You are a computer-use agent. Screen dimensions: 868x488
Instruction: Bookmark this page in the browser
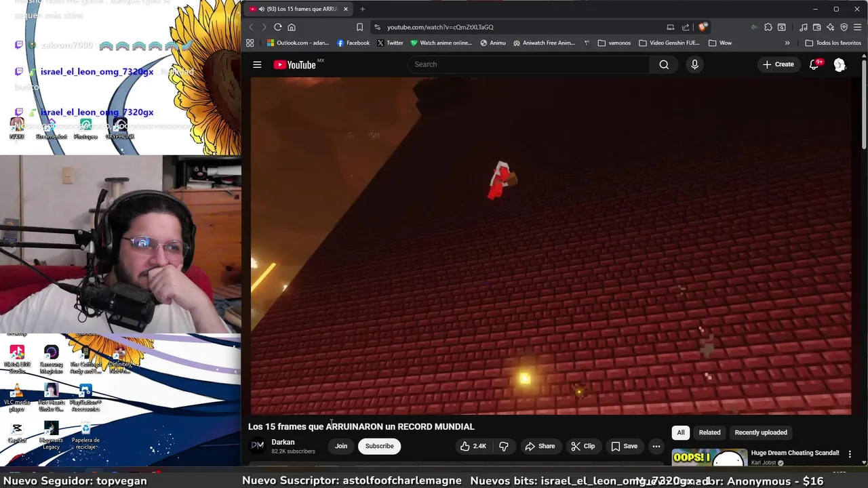(x=359, y=27)
